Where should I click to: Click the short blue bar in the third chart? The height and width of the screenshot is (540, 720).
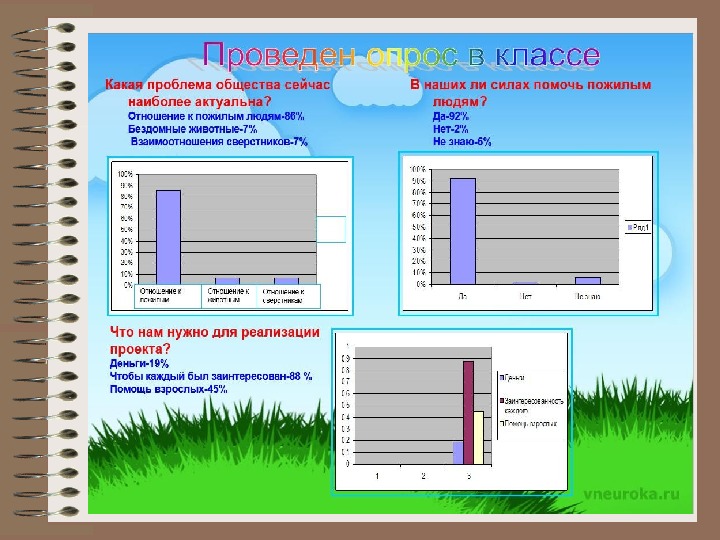tap(458, 453)
